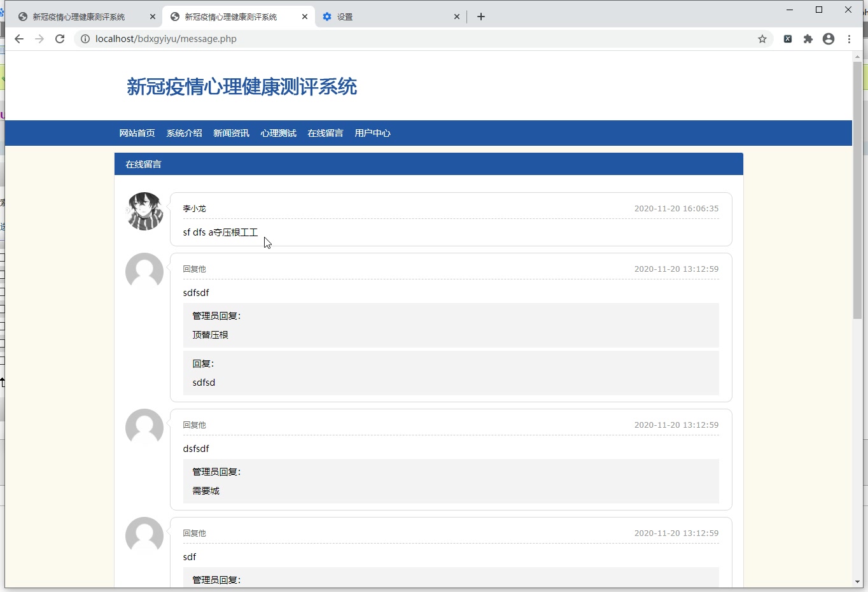This screenshot has height=592, width=868.
Task: Click the admin reply text 需要城
Action: pos(206,491)
